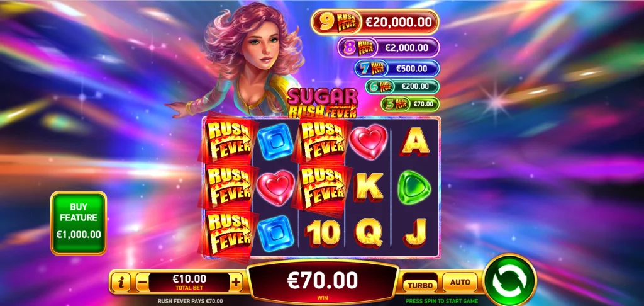
Task: Select the 5 Rush Fever €70.00 prize
Action: pos(410,104)
